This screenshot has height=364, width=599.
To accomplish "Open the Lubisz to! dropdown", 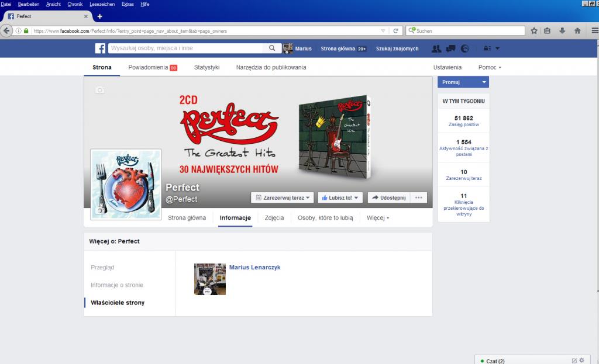I will click(340, 197).
